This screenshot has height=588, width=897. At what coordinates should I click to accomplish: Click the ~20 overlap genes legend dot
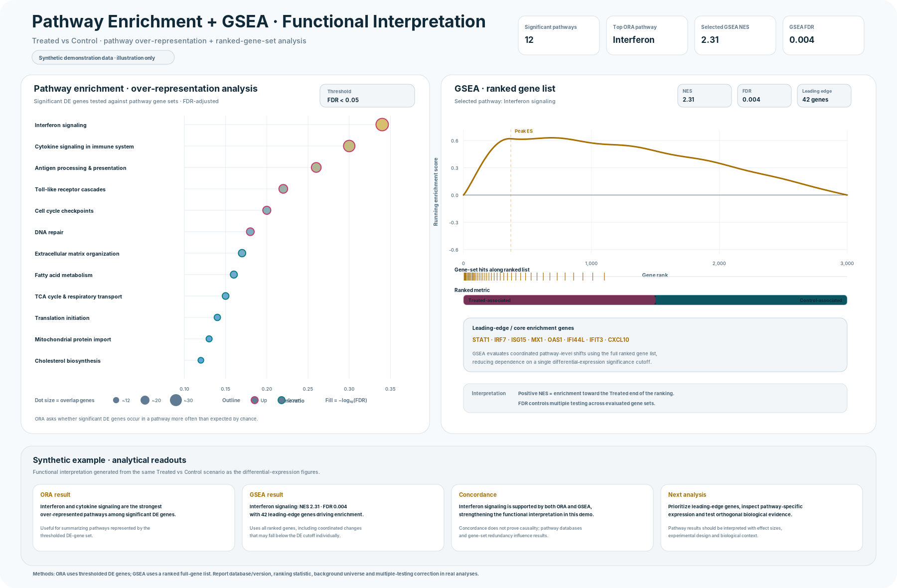pyautogui.click(x=145, y=400)
